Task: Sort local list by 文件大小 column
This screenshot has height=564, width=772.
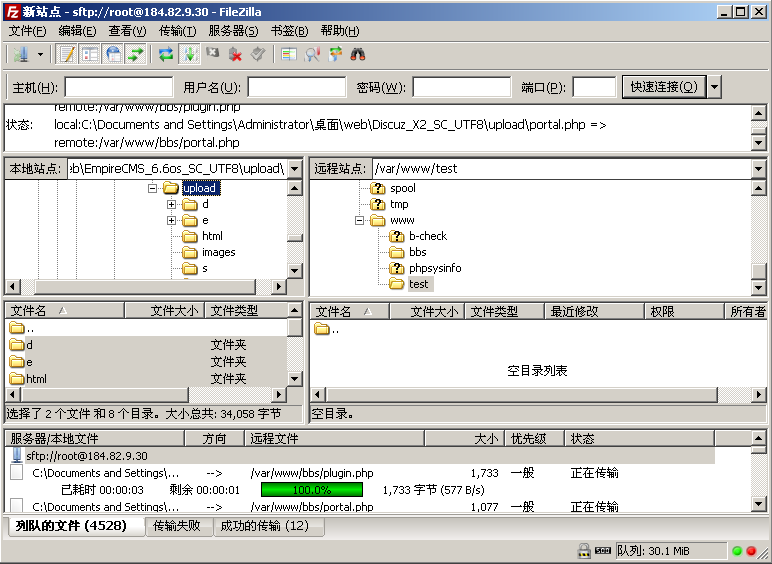Action: click(x=164, y=311)
